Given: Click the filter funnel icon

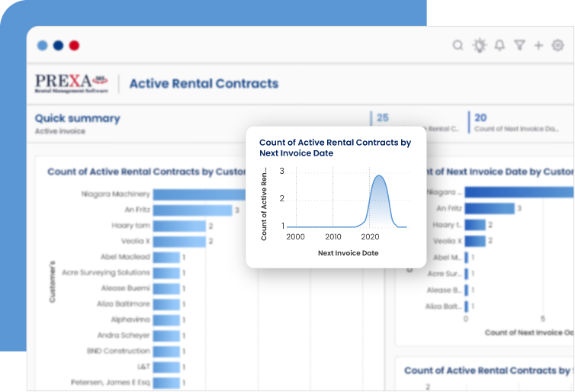Looking at the screenshot, I should (x=519, y=46).
